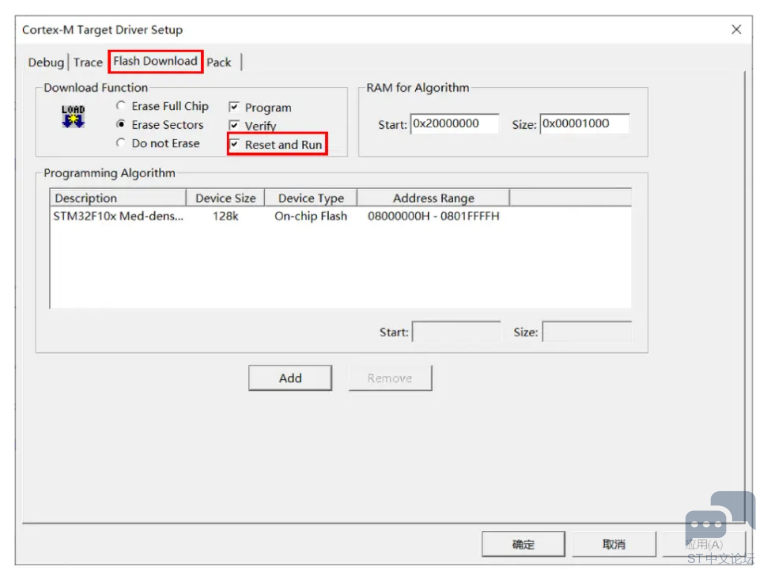Go to the Pack tab
764x574 pixels.
pos(219,62)
